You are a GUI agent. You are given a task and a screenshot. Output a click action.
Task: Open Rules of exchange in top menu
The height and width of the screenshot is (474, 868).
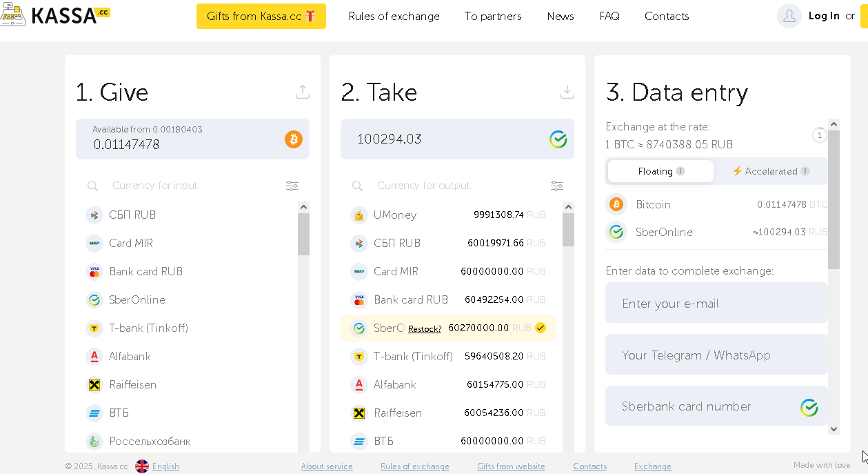coord(394,16)
